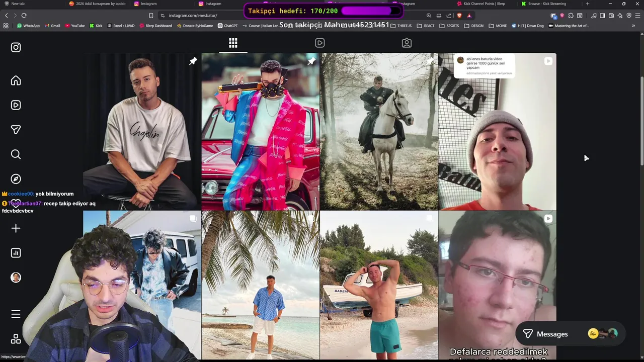Open Instagram Search magnifier icon
The image size is (644, 362).
(16, 154)
